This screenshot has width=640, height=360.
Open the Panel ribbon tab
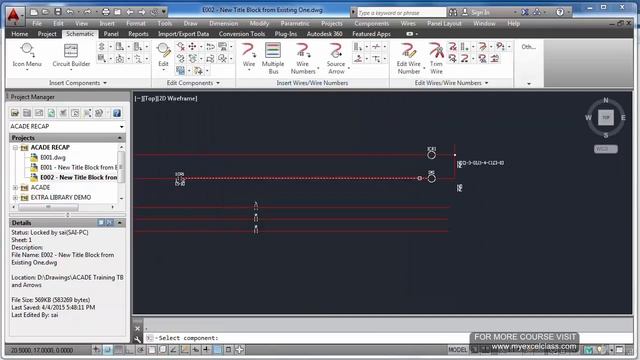[111, 34]
